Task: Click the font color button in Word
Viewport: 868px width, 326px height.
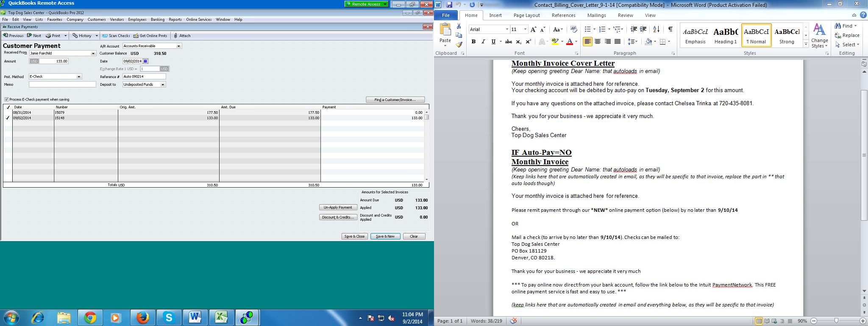Action: [570, 42]
